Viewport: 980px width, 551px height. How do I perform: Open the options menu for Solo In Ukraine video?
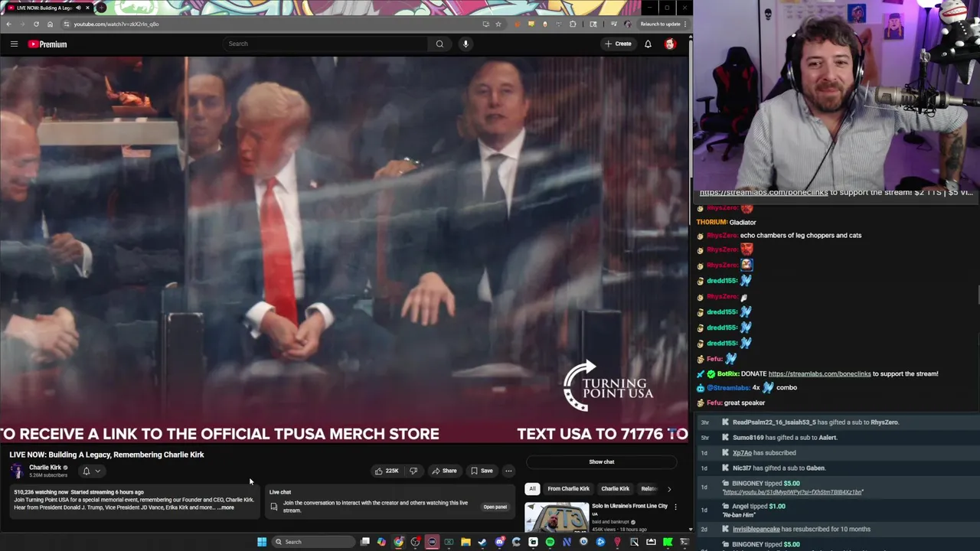675,507
